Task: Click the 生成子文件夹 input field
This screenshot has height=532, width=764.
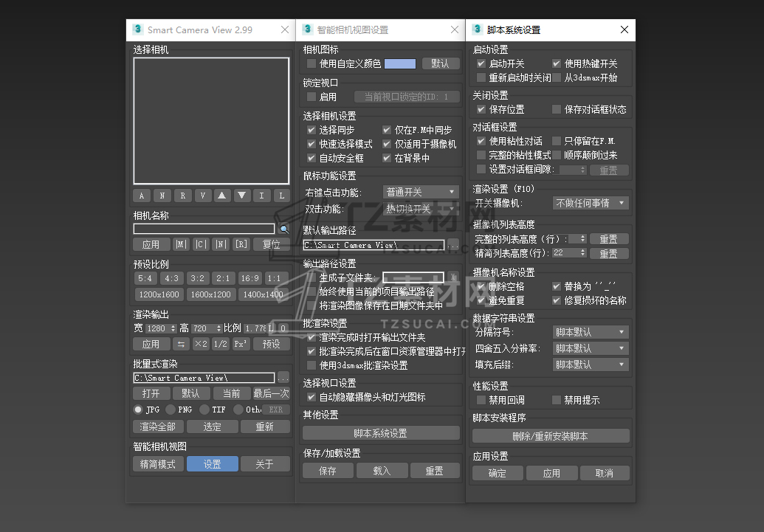Action: tap(413, 277)
